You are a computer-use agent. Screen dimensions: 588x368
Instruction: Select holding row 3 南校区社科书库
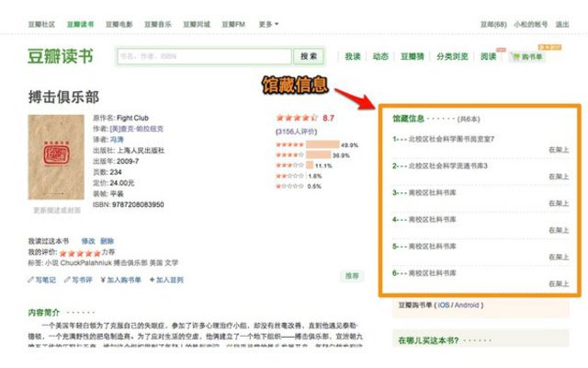tap(481, 198)
